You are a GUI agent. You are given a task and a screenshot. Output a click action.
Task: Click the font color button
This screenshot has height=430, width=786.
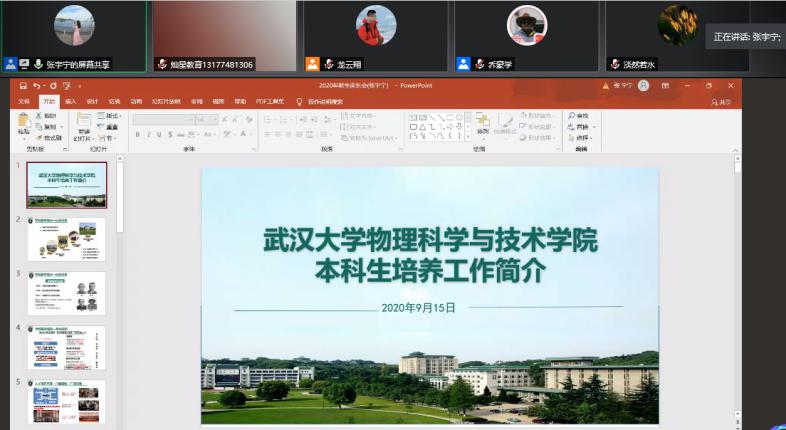[243, 134]
